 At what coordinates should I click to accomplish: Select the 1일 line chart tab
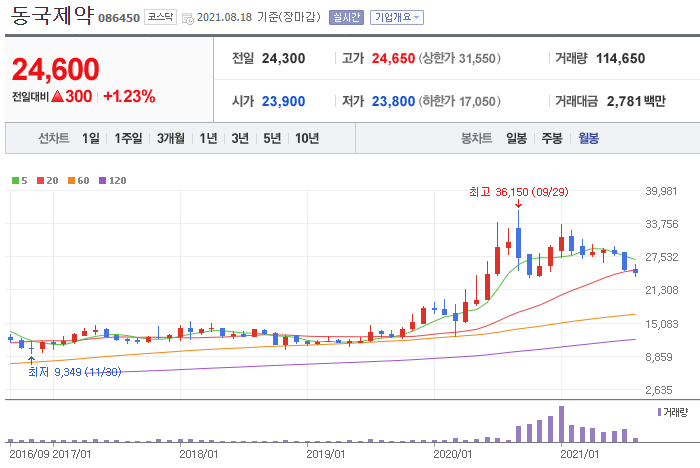[91, 138]
